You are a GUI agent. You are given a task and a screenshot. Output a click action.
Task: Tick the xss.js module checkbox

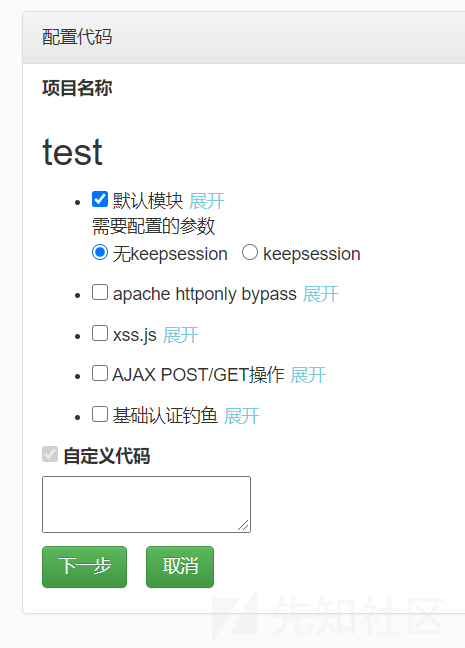(x=100, y=333)
